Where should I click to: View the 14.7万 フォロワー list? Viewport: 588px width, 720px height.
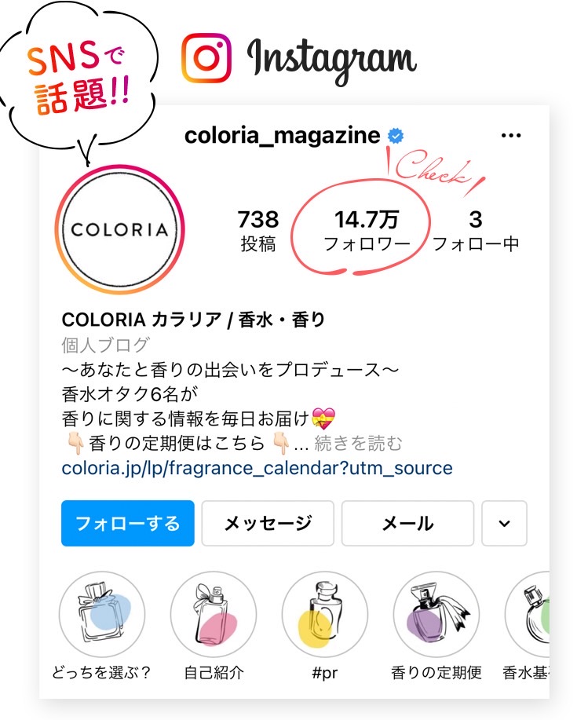(367, 231)
